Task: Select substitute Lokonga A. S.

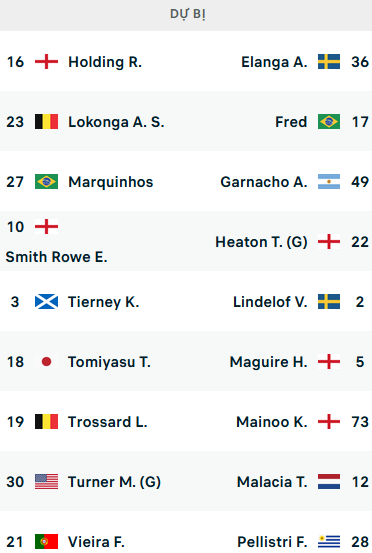Action: tap(116, 122)
